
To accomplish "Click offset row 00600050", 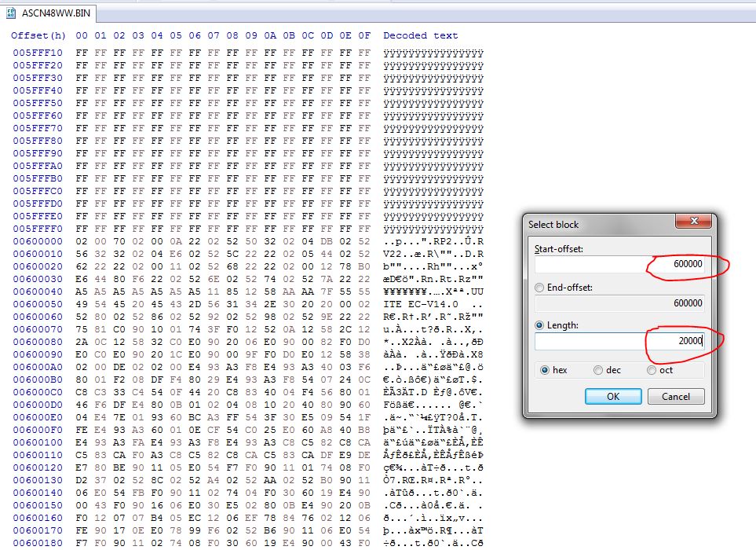I will coord(38,304).
